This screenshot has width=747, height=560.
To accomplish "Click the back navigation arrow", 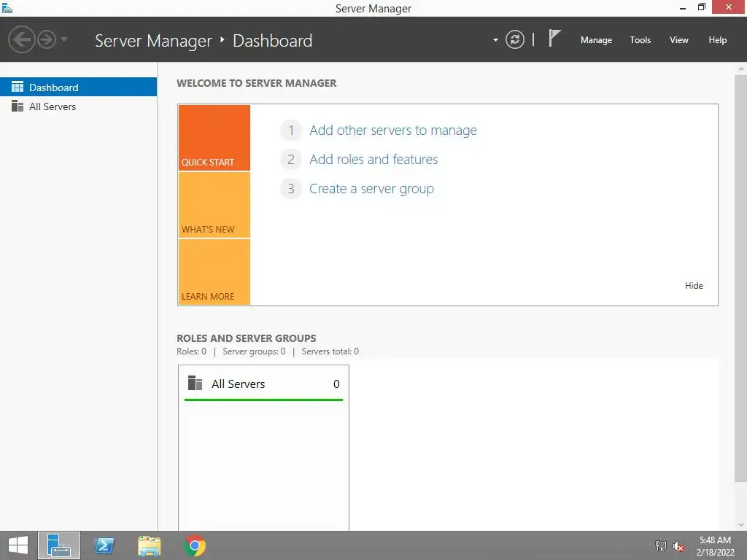I will click(21, 39).
